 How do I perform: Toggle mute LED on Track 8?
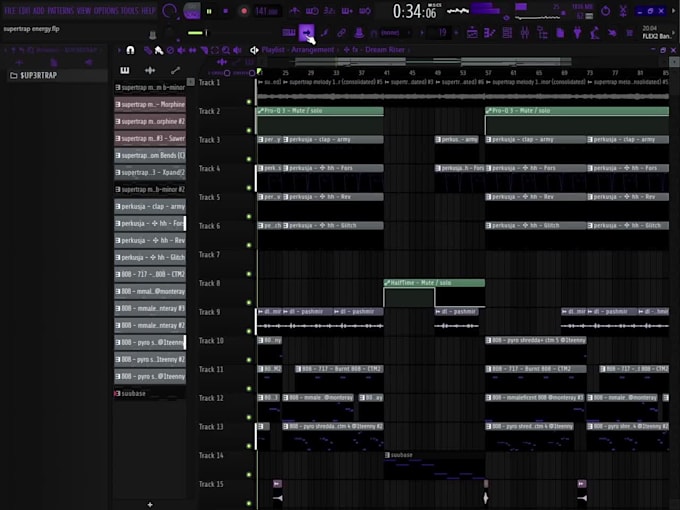pos(249,302)
